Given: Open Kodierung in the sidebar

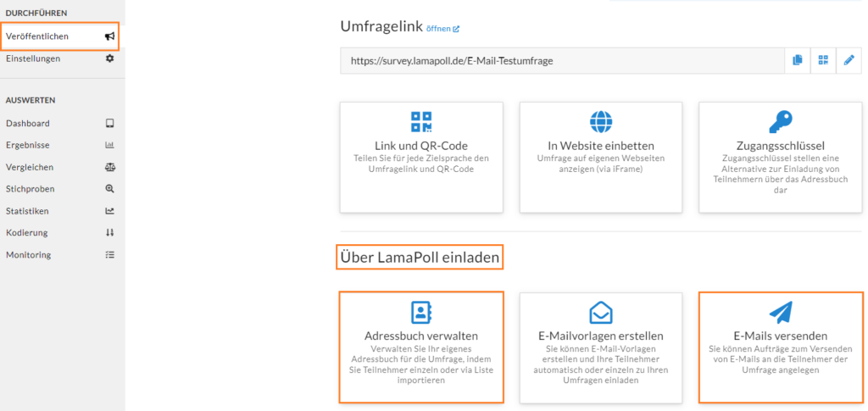Looking at the screenshot, I should (60, 233).
